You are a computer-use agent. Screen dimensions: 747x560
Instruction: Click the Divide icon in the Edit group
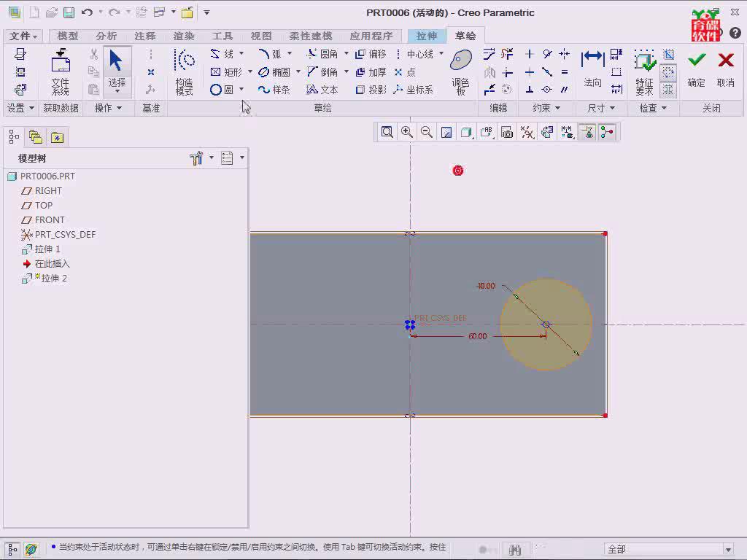(x=489, y=89)
